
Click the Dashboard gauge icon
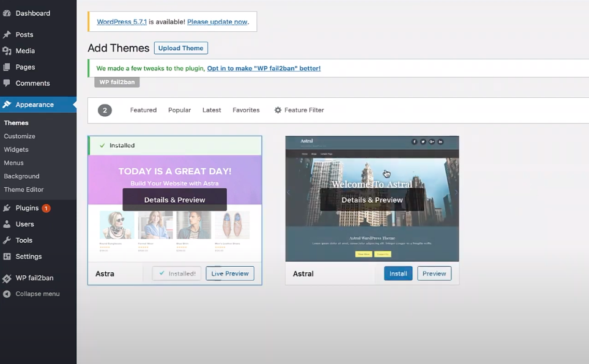click(7, 13)
